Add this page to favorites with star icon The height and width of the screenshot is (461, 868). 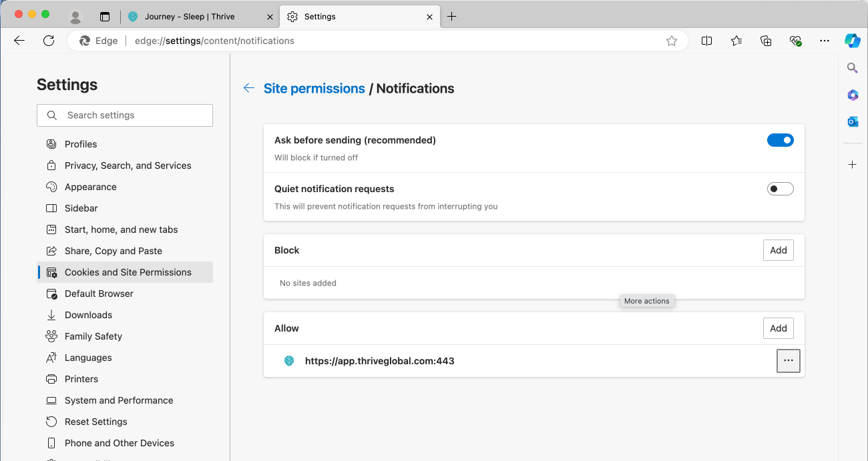[x=672, y=41]
